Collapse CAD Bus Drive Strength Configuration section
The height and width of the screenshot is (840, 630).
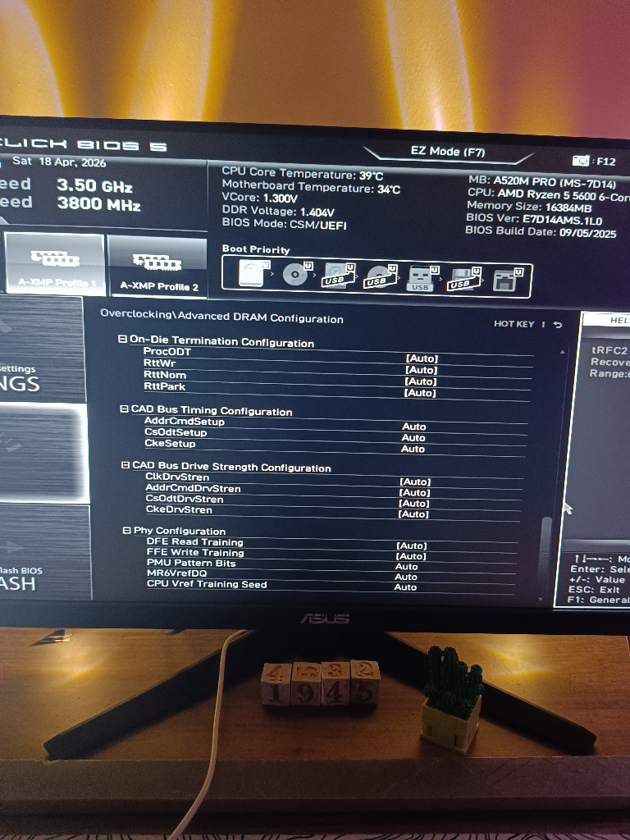[x=126, y=465]
